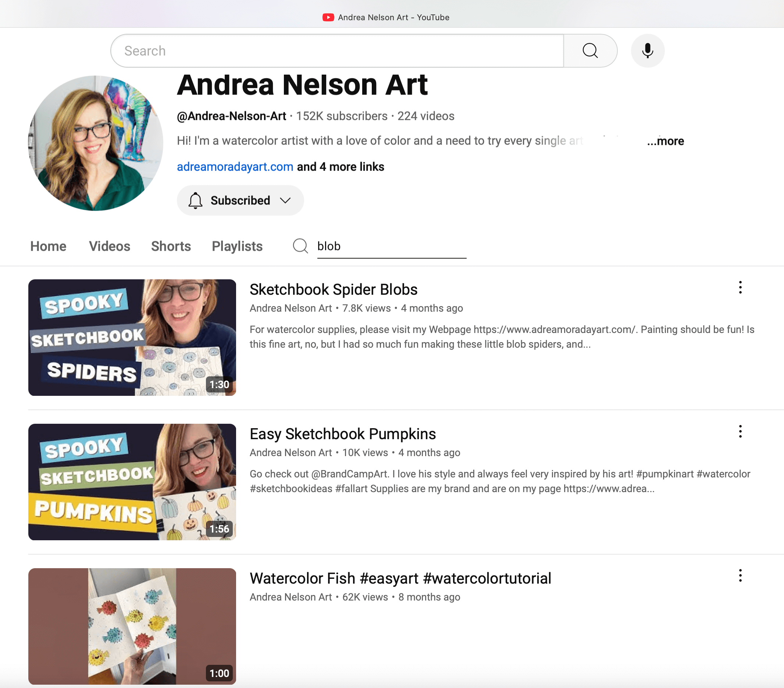
Task: Click the Spooky Sketchbook Pumpkins thumbnail
Action: 132,482
